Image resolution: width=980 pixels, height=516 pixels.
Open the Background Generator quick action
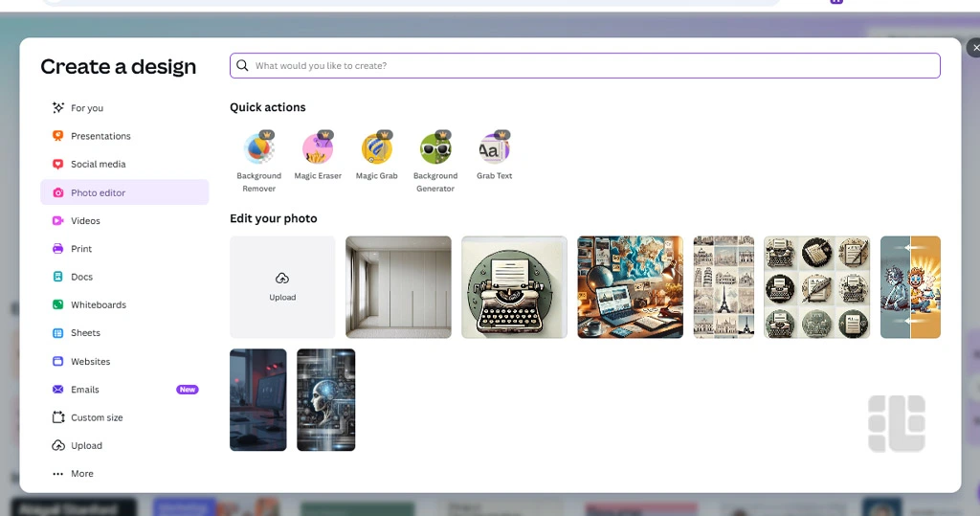pos(435,149)
